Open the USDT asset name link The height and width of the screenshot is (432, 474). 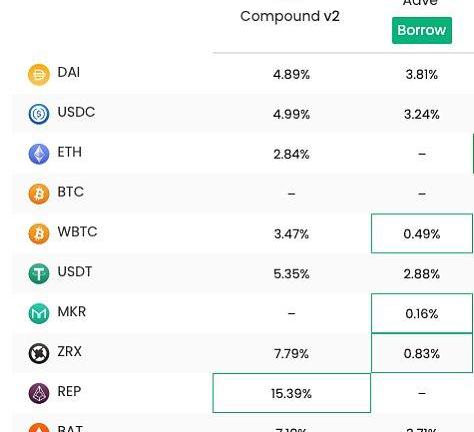(x=75, y=272)
